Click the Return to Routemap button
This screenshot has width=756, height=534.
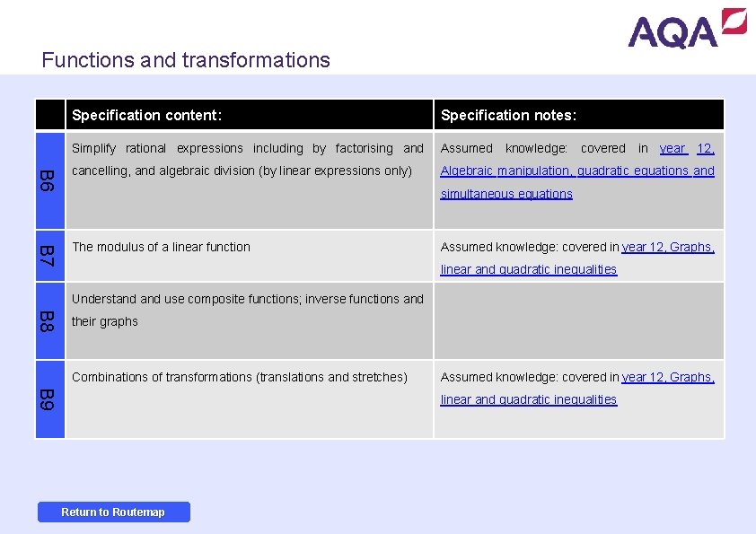click(114, 512)
